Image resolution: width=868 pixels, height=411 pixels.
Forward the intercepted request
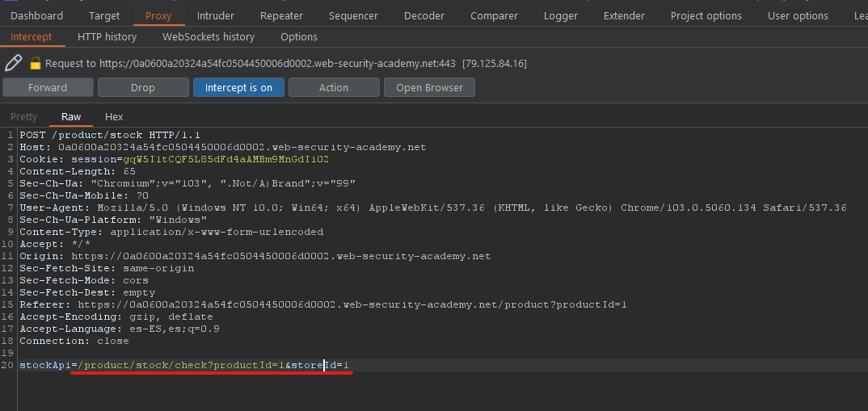[x=48, y=87]
